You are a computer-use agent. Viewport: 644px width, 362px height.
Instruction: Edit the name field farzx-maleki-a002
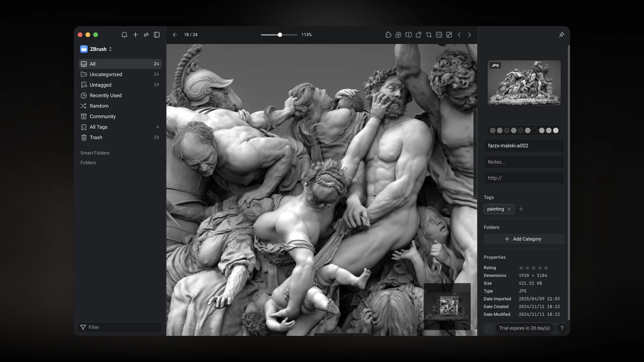coord(524,146)
